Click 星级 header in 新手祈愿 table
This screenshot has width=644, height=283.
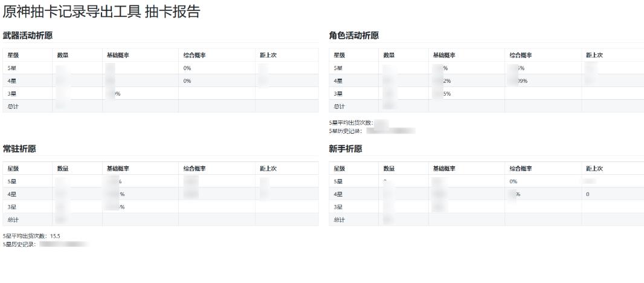point(340,169)
